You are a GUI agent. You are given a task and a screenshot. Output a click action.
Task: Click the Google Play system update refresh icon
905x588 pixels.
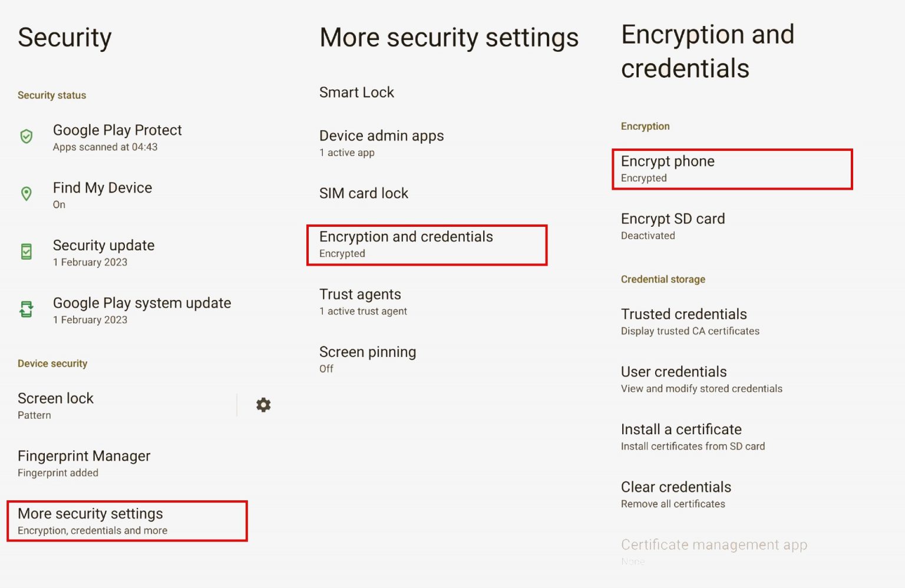(x=27, y=309)
